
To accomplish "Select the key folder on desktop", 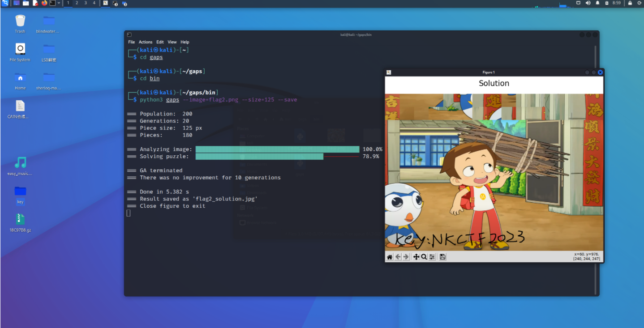I will 20,195.
